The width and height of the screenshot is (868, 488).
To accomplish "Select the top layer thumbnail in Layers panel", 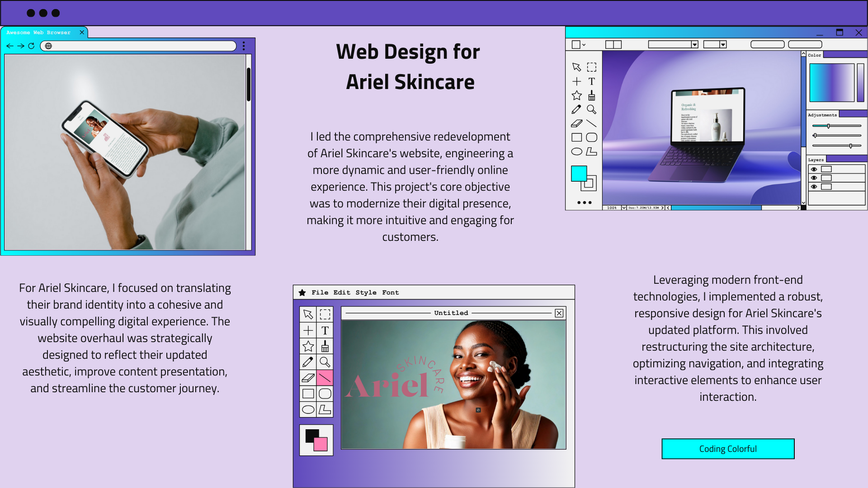I will click(826, 169).
